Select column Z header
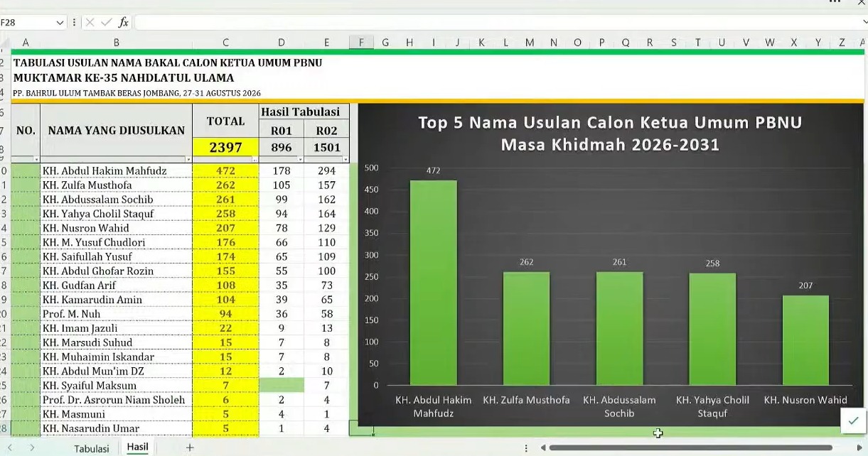Viewport: 868px width, 456px height. click(x=842, y=43)
